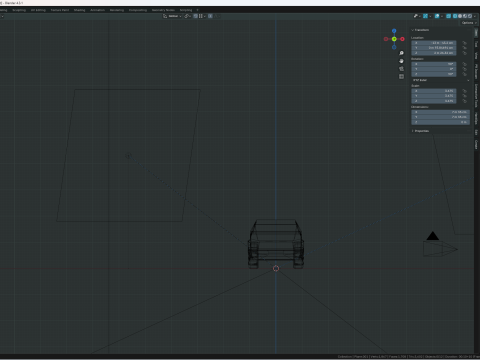Image resolution: width=480 pixels, height=360 pixels.
Task: Toggle proportional editing in the header
Action: (210, 16)
